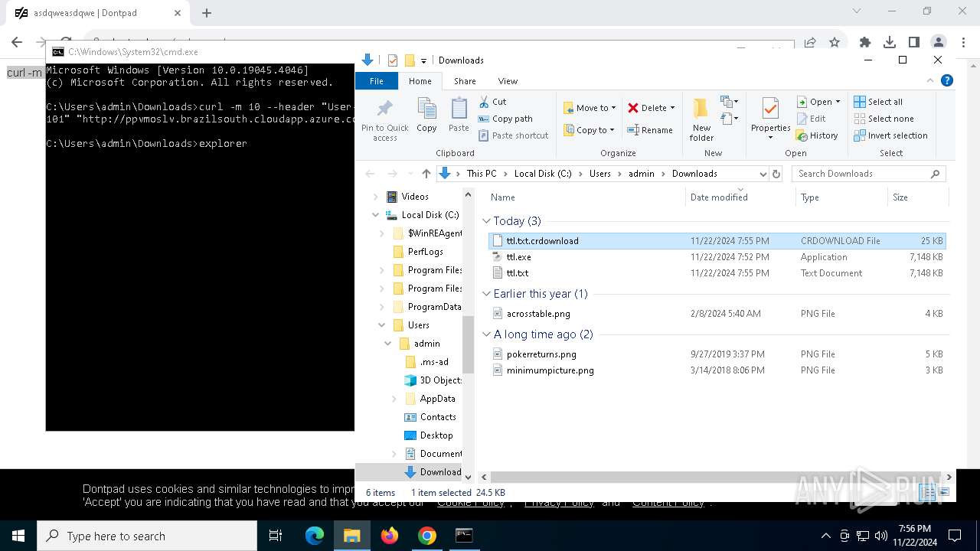Click Paste shortcut in ribbon
Viewport: 980px width, 551px height.
coord(514,135)
